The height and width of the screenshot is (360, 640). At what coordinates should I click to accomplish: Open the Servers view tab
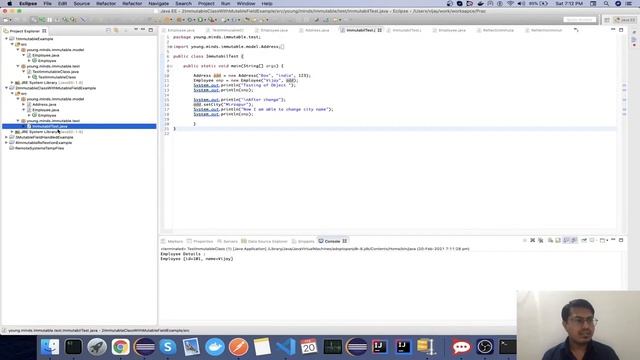coord(227,241)
